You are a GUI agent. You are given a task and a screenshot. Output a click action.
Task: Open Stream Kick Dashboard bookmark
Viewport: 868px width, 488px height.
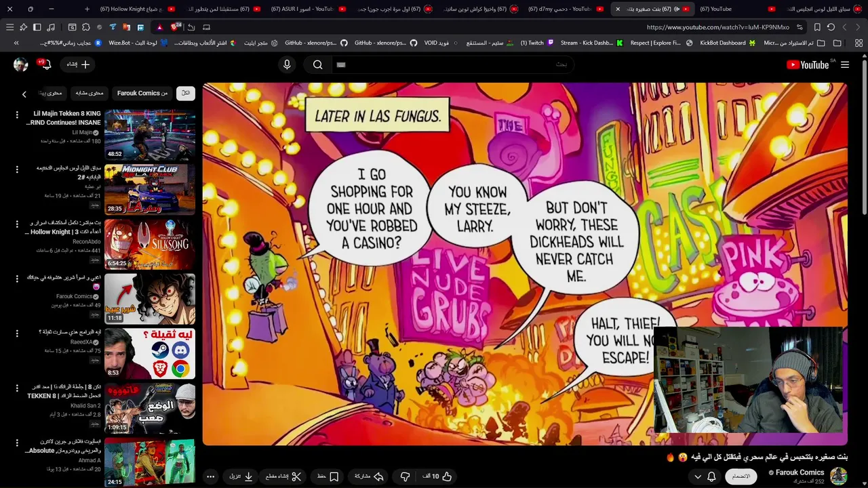pos(591,43)
